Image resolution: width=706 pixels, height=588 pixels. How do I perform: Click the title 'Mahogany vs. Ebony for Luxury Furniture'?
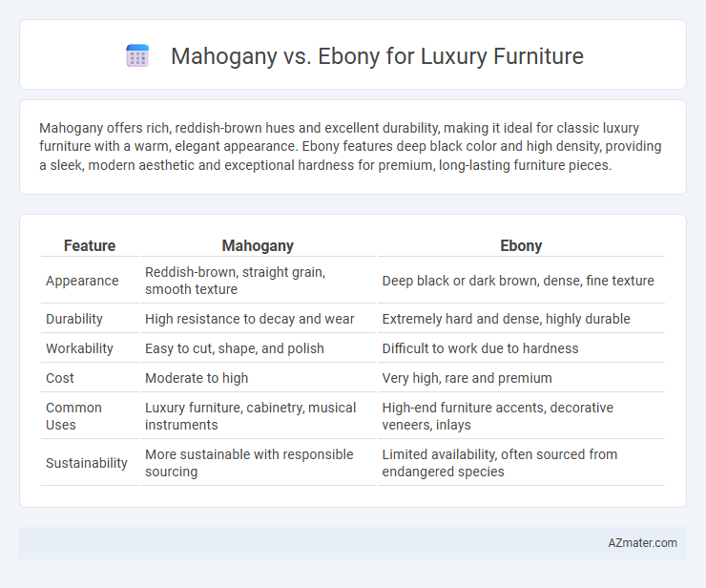pos(377,56)
